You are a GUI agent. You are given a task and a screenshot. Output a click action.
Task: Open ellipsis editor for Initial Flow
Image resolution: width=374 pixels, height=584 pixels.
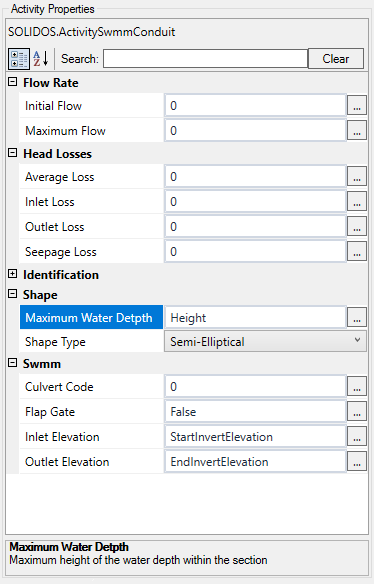click(x=357, y=106)
